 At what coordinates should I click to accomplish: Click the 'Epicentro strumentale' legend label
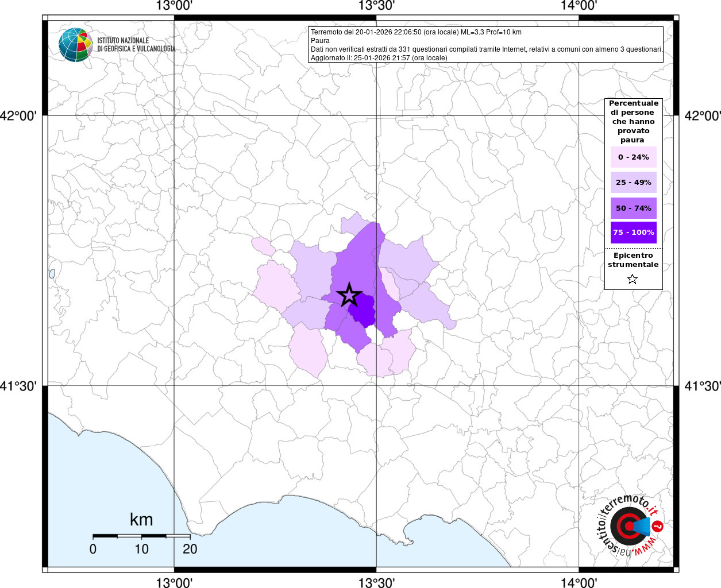pos(633,260)
